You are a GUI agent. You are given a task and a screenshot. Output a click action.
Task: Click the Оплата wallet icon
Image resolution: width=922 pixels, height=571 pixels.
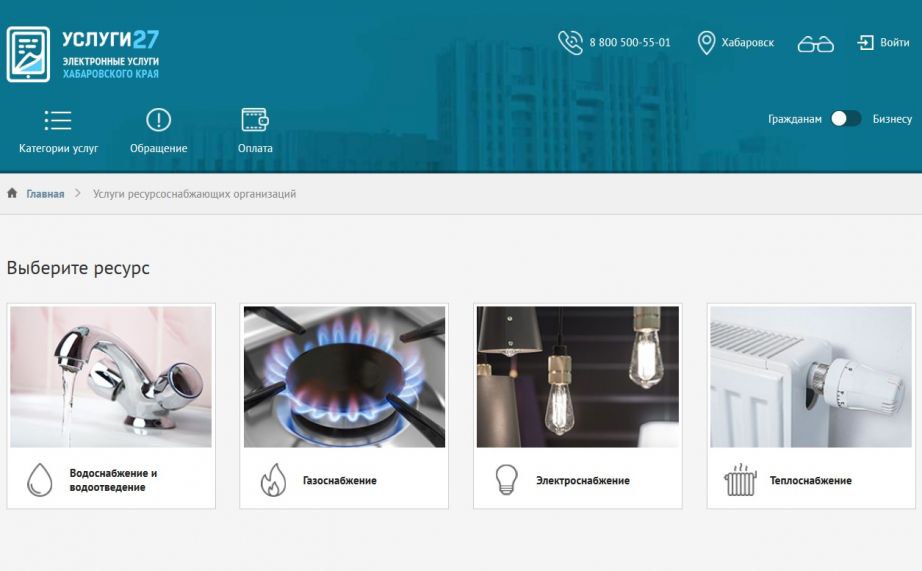point(255,119)
